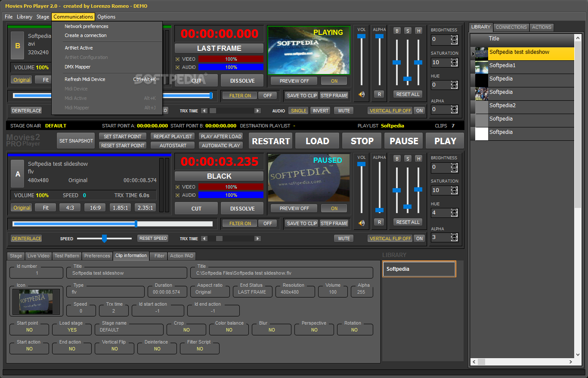The height and width of the screenshot is (378, 588).
Task: Click the file path Title field in Clip information
Action: (x=282, y=273)
